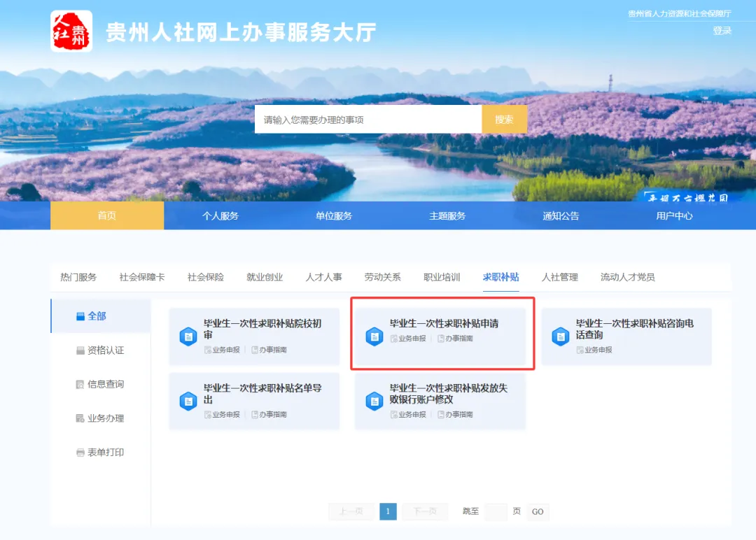Click 办事指南 under 毕业生一次性求职补贴院校初审
Viewport: 756px width, 540px height.
click(x=269, y=350)
